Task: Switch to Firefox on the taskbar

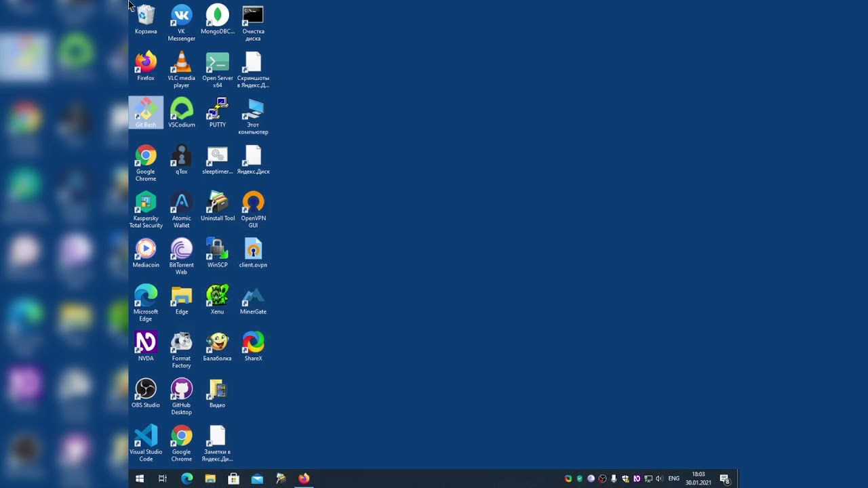Action: [304, 479]
